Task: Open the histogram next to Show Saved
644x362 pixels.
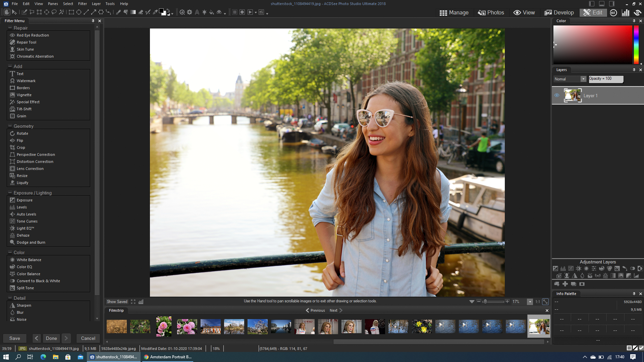Action: click(x=141, y=302)
